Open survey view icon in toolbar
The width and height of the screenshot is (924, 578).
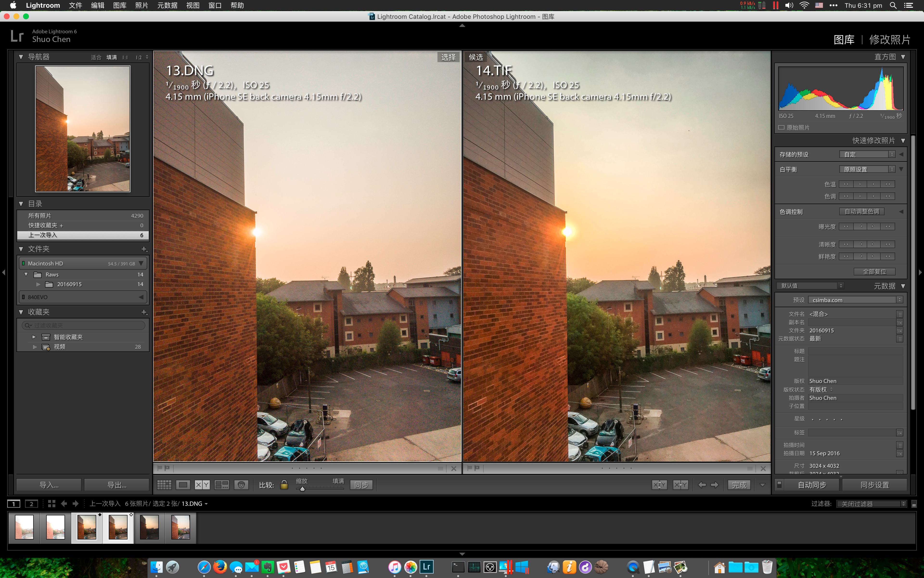click(x=222, y=485)
